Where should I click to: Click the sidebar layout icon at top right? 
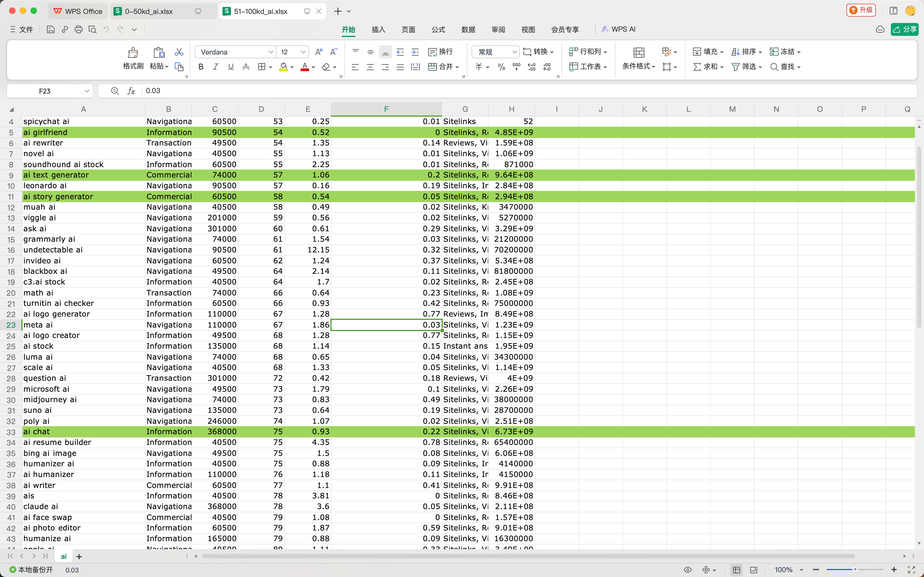[893, 11]
